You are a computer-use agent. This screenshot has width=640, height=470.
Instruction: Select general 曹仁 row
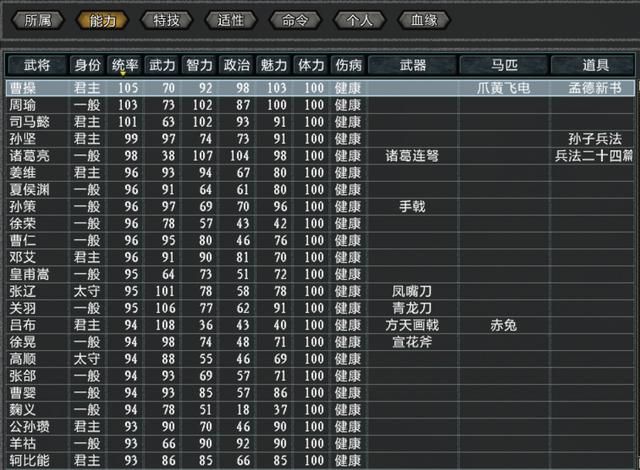320,241
